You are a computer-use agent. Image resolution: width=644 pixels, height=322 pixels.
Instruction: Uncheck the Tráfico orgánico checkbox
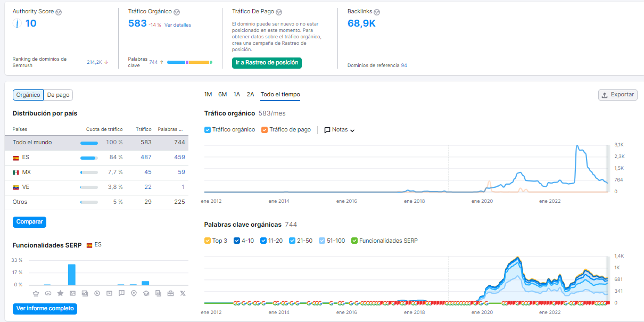pyautogui.click(x=208, y=130)
